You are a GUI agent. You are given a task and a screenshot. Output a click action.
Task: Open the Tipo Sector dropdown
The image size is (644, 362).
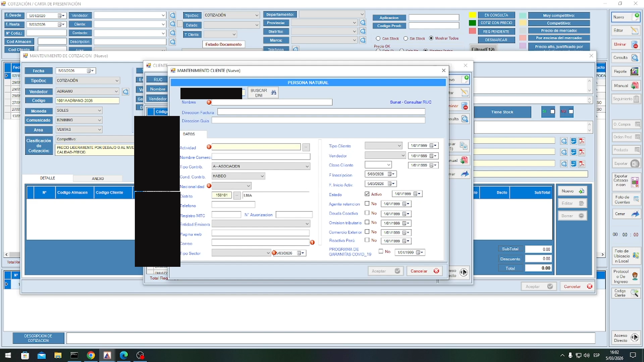point(241,253)
